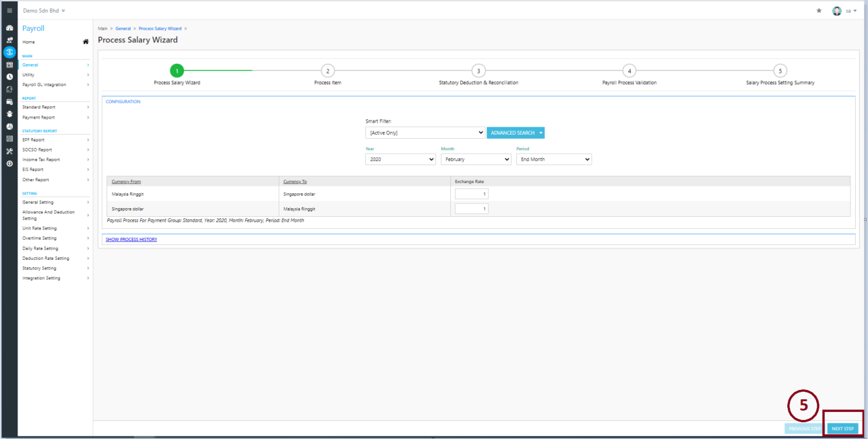The image size is (868, 439).
Task: Select step 3 Statutory Deduction & Reconciliation
Action: pyautogui.click(x=478, y=71)
